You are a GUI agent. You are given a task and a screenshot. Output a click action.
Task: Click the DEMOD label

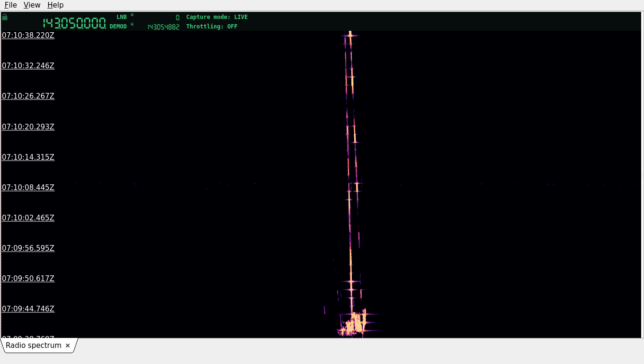[x=118, y=27]
